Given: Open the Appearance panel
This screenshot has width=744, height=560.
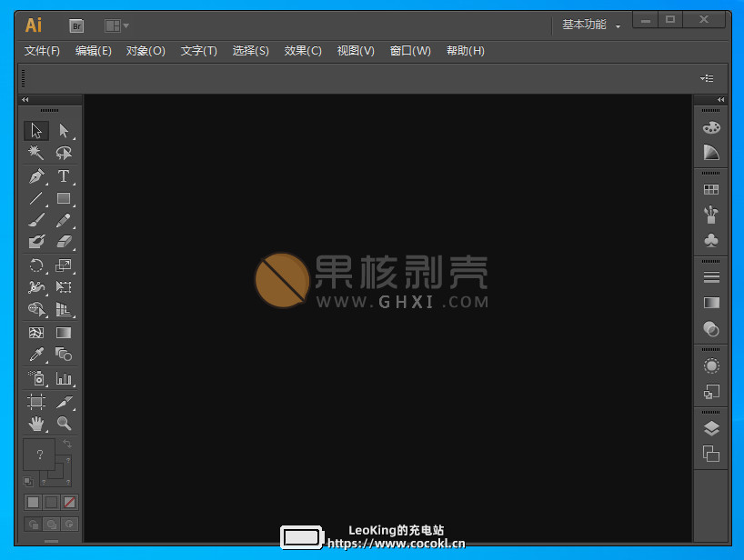Looking at the screenshot, I should [710, 365].
